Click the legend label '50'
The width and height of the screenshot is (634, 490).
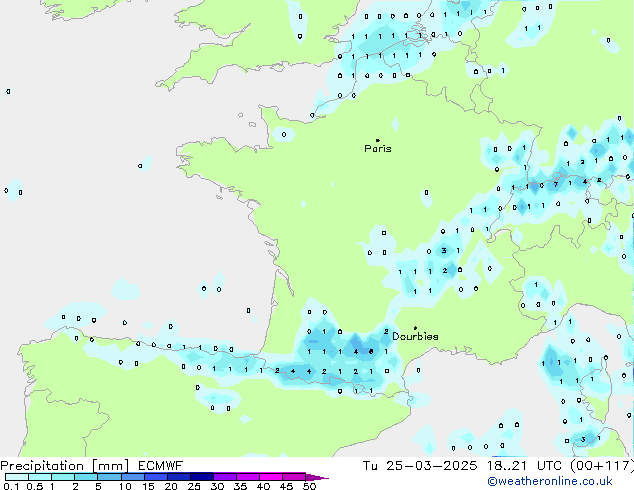tap(309, 486)
